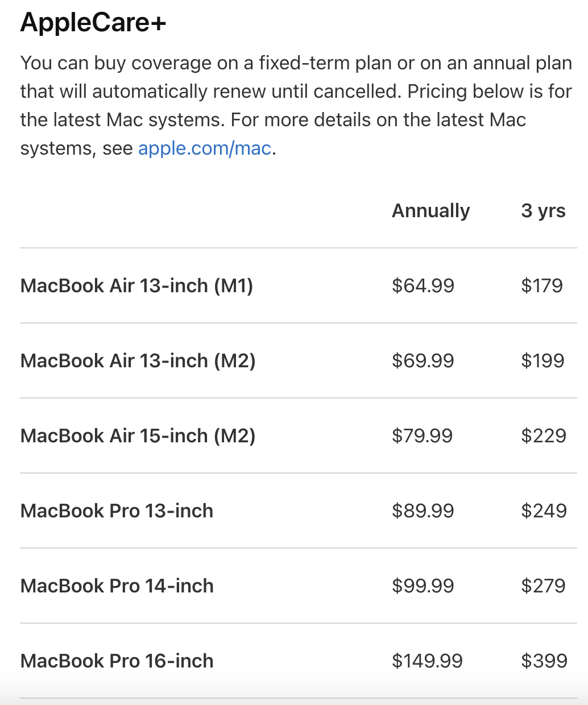Select the MacBook Air 13-inch (M1) row label
Image resolution: width=588 pixels, height=705 pixels.
[x=136, y=285]
